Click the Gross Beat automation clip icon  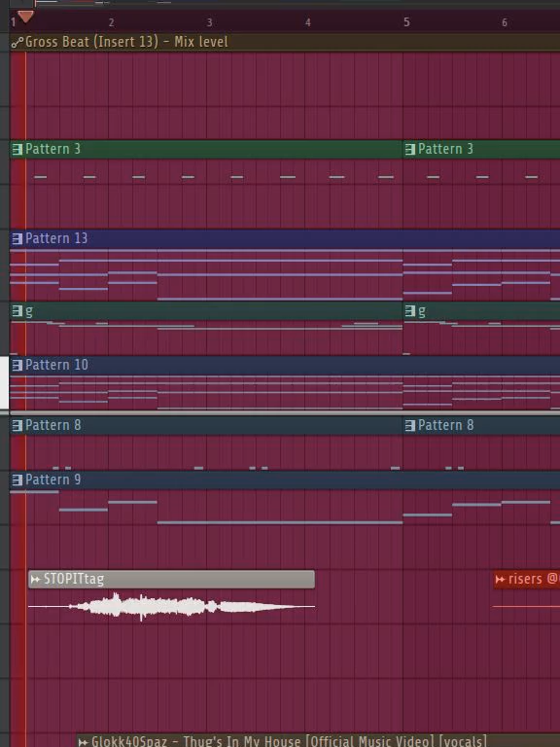click(17, 43)
